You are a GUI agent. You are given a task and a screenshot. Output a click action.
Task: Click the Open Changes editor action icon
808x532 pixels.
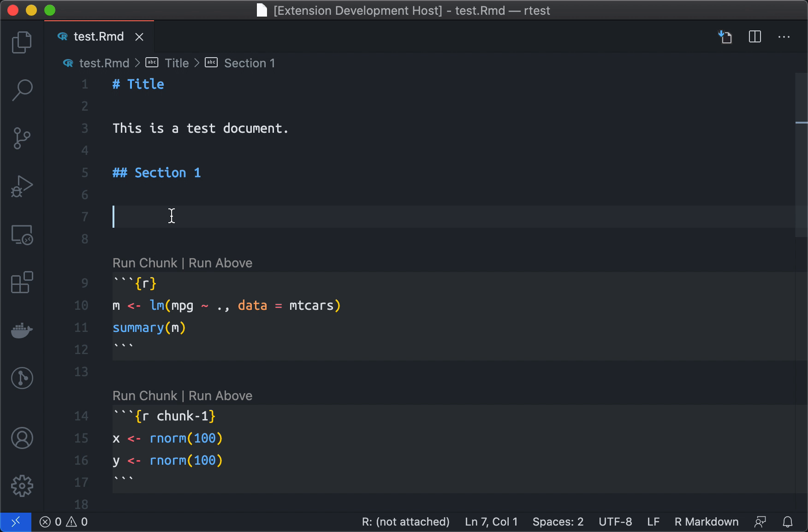point(725,37)
